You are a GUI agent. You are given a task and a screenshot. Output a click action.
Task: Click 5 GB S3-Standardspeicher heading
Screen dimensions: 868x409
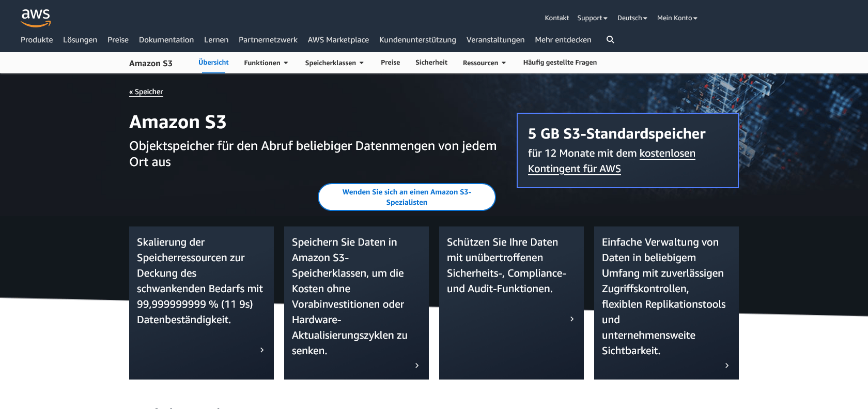point(617,134)
